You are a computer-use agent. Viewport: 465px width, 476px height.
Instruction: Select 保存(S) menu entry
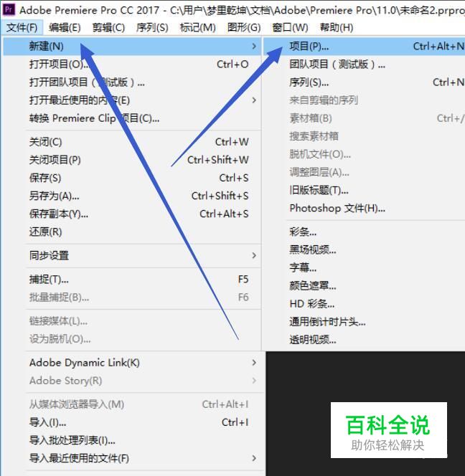click(x=132, y=178)
